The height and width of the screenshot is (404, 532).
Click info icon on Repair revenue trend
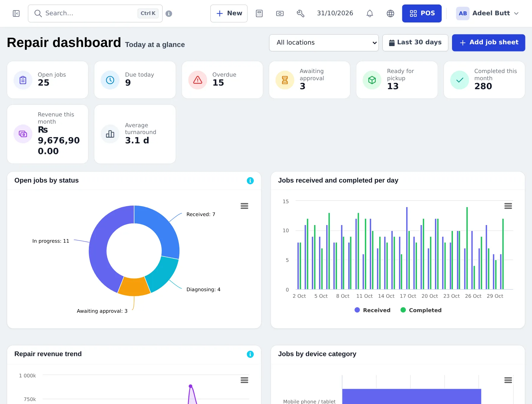click(250, 354)
